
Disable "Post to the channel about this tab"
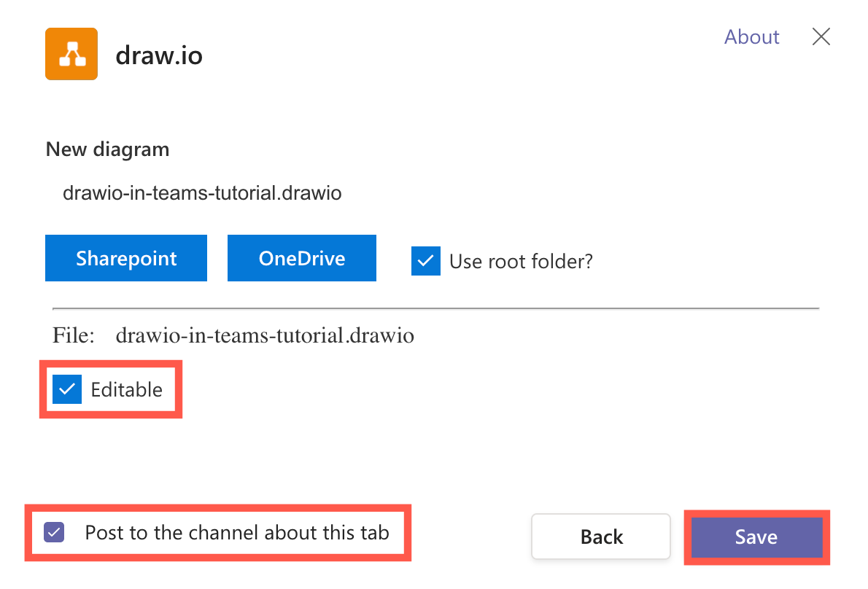click(53, 533)
